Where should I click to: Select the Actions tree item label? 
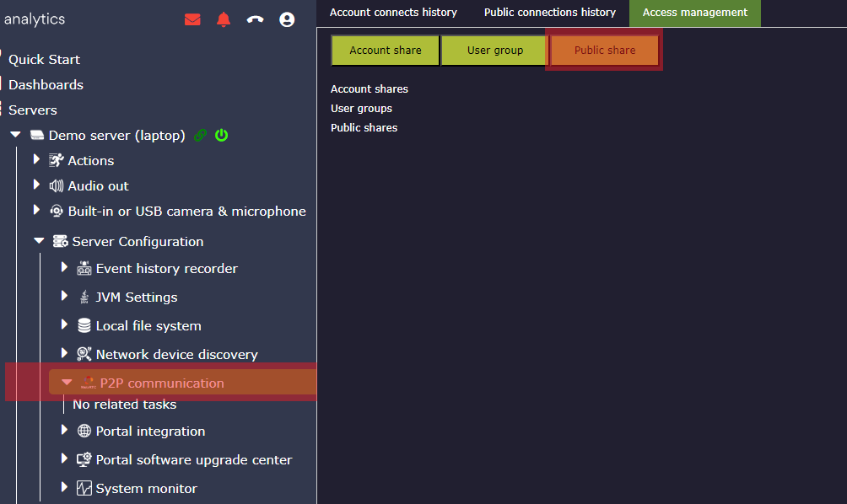(x=91, y=160)
